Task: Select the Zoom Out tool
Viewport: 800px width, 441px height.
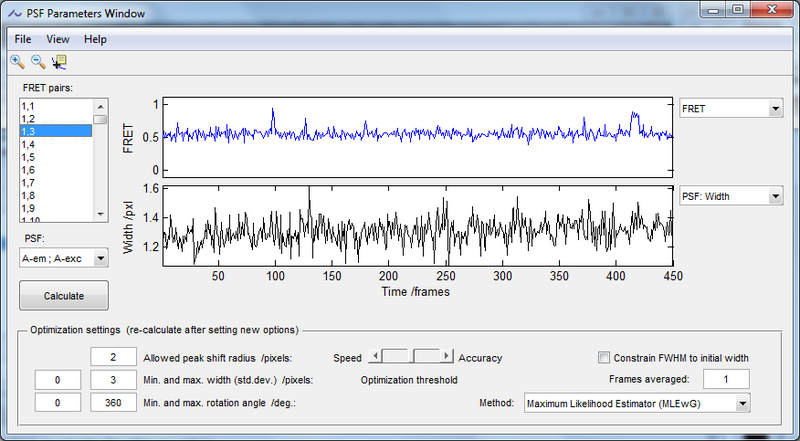Action: click(x=38, y=61)
